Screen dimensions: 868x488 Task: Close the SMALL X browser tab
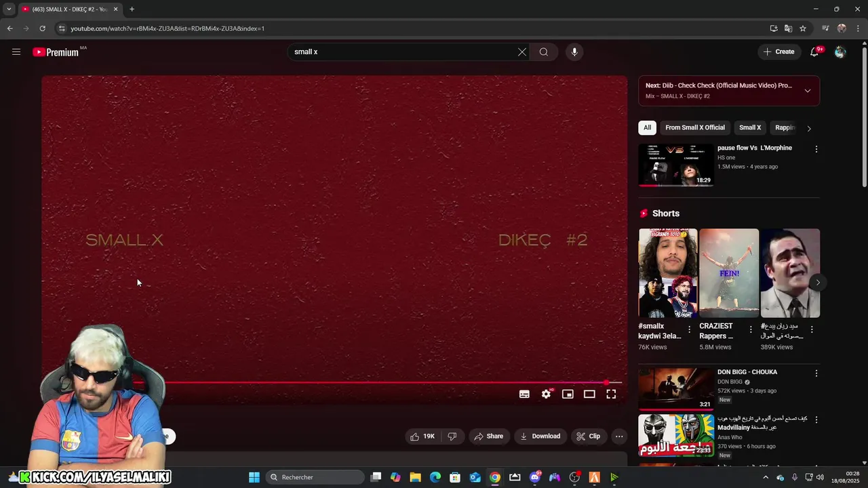click(x=115, y=9)
